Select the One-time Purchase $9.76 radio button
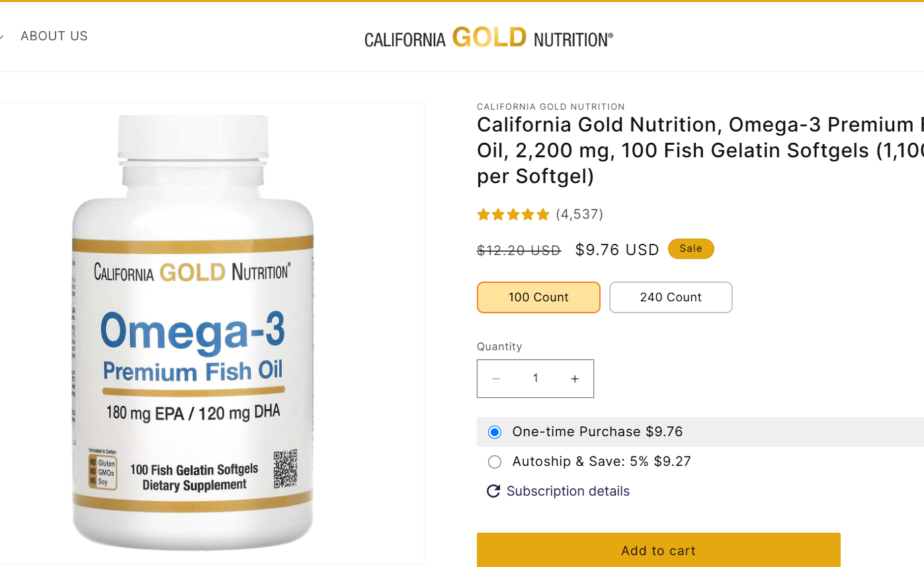Screen dimensions: 924x567 [x=494, y=432]
